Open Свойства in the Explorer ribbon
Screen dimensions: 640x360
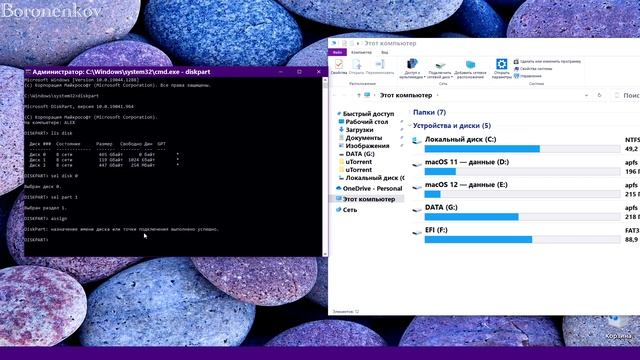(x=338, y=67)
